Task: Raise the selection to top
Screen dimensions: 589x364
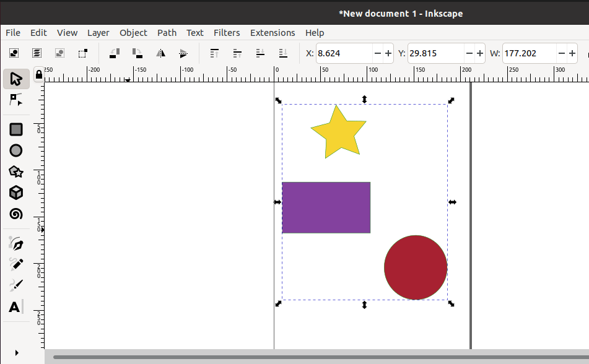Action: click(214, 53)
